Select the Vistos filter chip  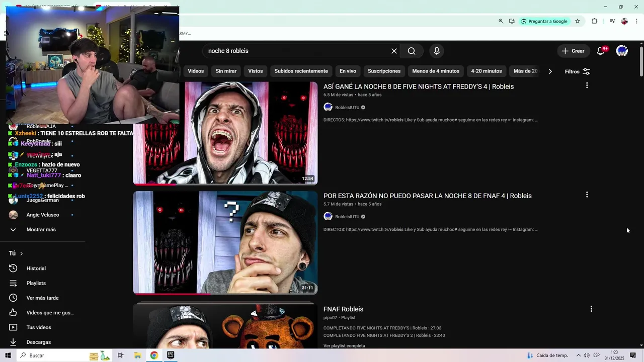(x=256, y=71)
